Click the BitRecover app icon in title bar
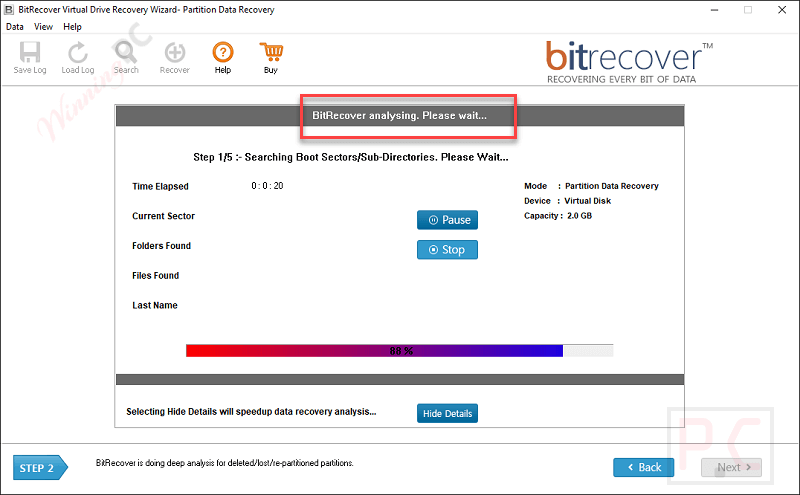The height and width of the screenshot is (495, 800). coord(9,10)
